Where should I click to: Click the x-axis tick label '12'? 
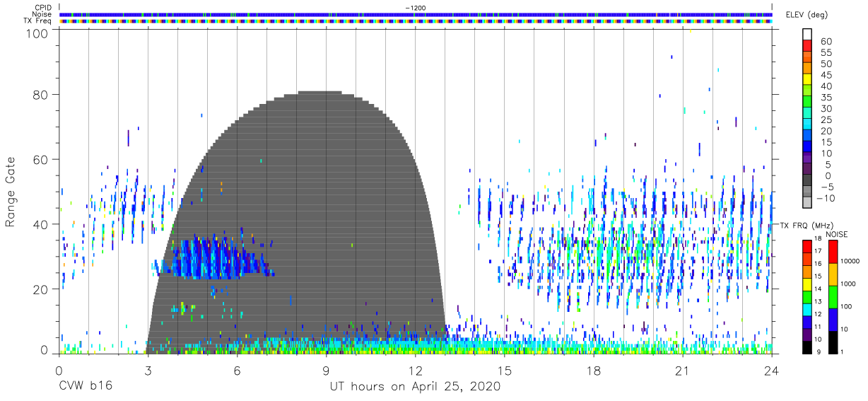point(415,371)
